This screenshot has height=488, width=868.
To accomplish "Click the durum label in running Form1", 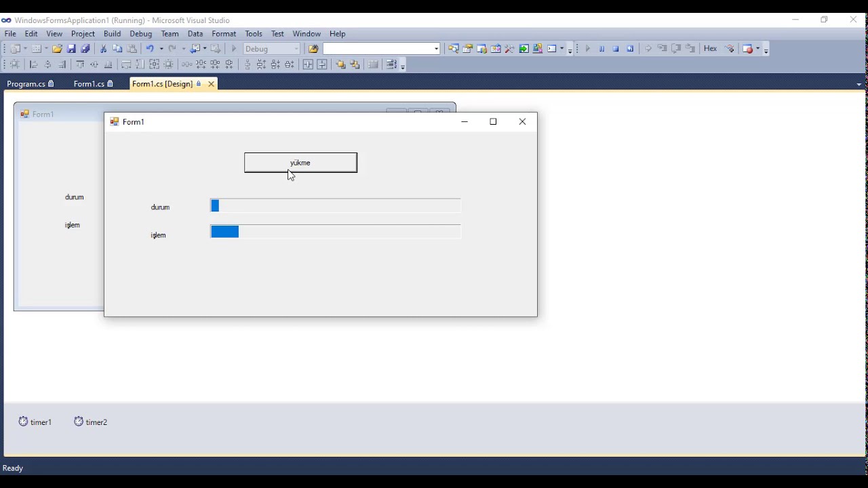I will (x=160, y=207).
